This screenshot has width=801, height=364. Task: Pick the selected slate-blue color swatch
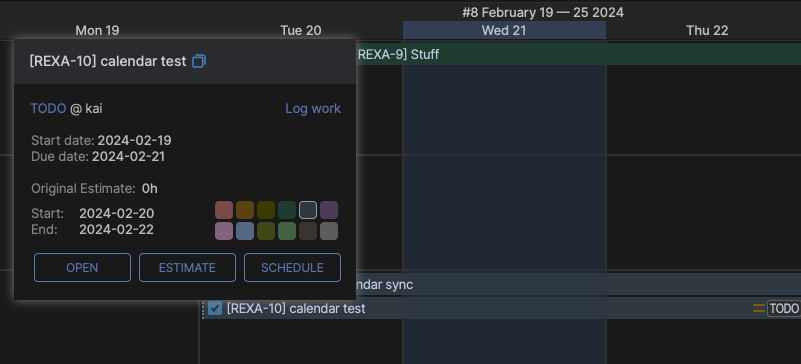(x=308, y=210)
